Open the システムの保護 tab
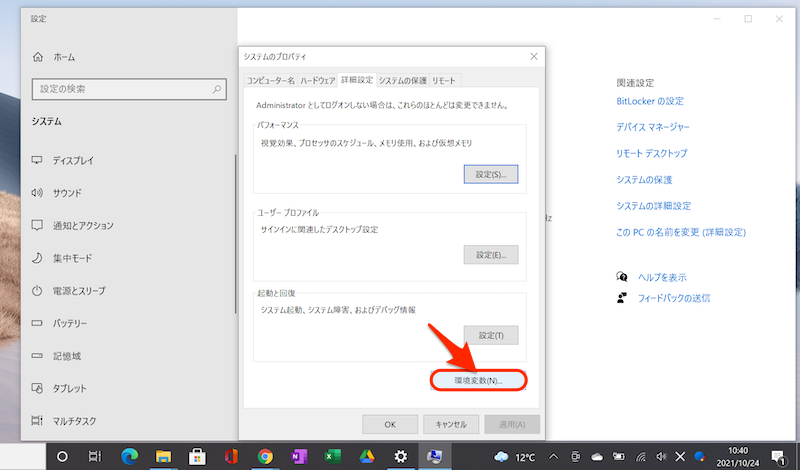This screenshot has height=470, width=800. [x=402, y=79]
